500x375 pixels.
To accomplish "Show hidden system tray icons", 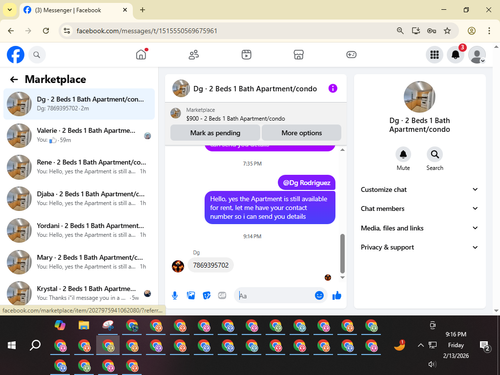I will tap(421, 345).
